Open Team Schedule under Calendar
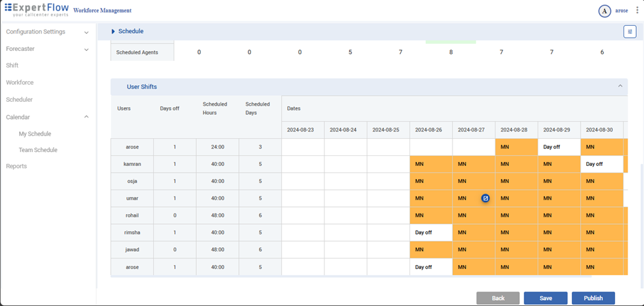644x306 pixels. [38, 150]
